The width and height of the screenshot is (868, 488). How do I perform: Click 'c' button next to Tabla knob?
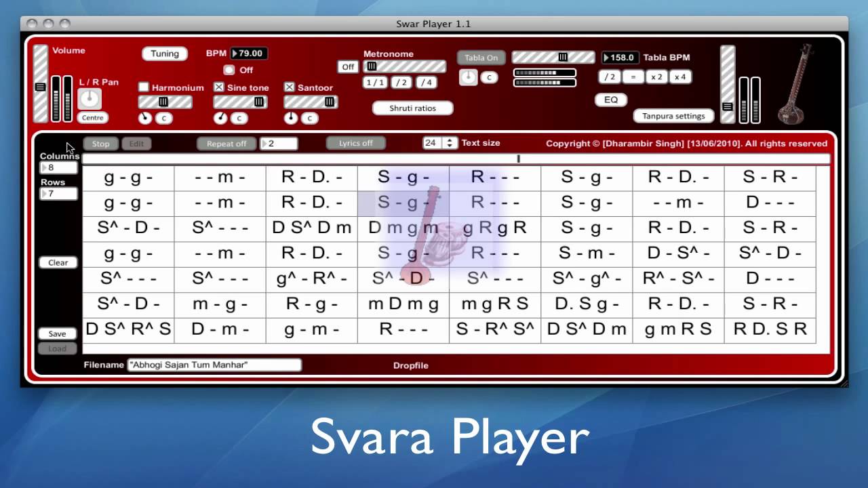click(x=489, y=77)
